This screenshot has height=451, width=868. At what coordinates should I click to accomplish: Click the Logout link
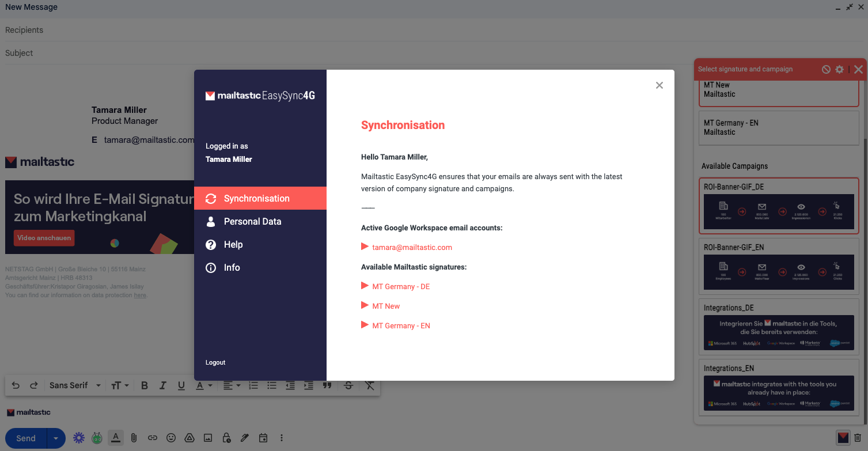point(215,362)
